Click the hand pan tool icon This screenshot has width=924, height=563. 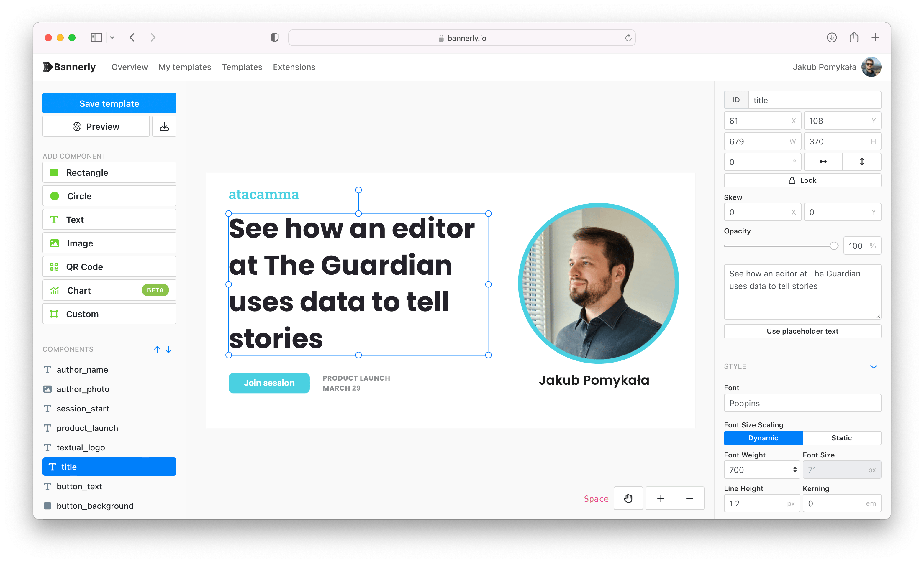point(628,498)
